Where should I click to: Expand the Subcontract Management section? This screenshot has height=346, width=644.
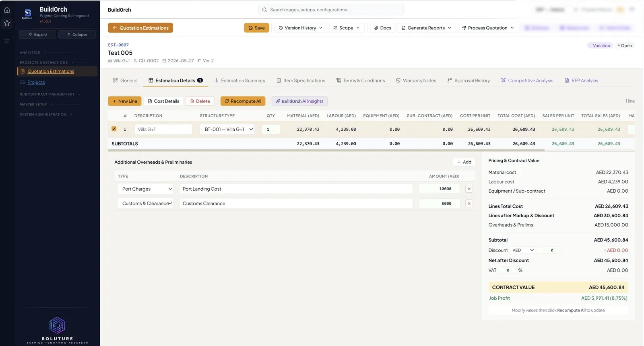click(50, 95)
